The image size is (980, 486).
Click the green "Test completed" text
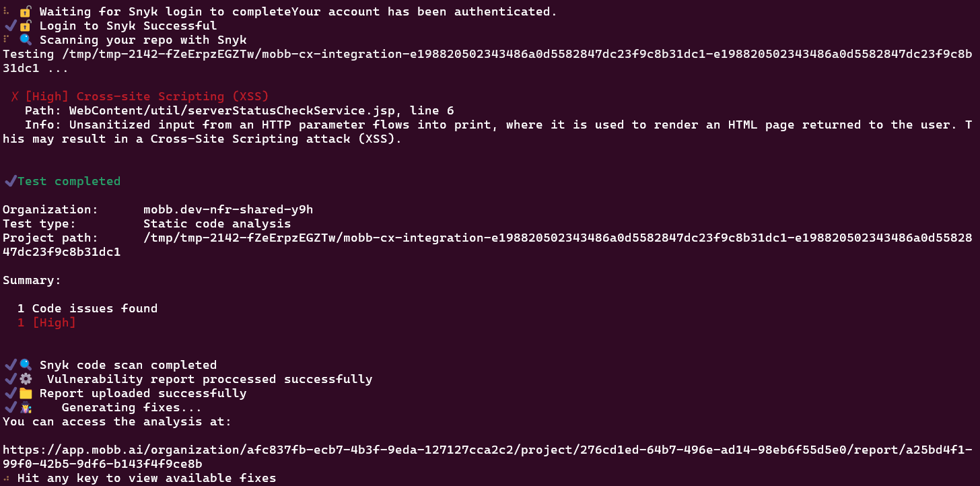[69, 181]
